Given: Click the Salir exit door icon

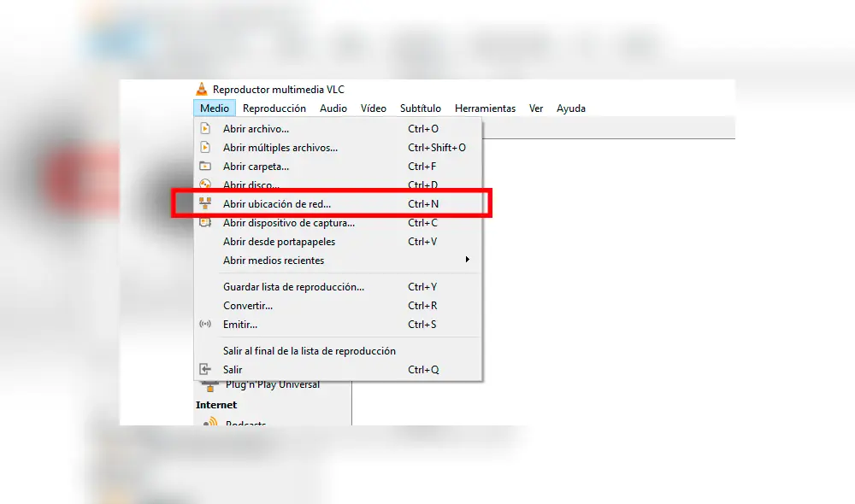Looking at the screenshot, I should (205, 369).
